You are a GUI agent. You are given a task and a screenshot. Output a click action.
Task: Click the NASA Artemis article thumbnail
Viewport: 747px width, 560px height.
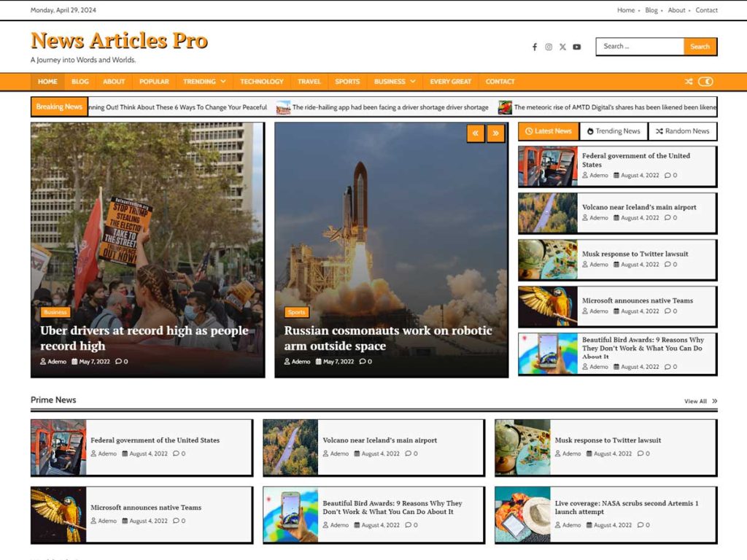522,515
